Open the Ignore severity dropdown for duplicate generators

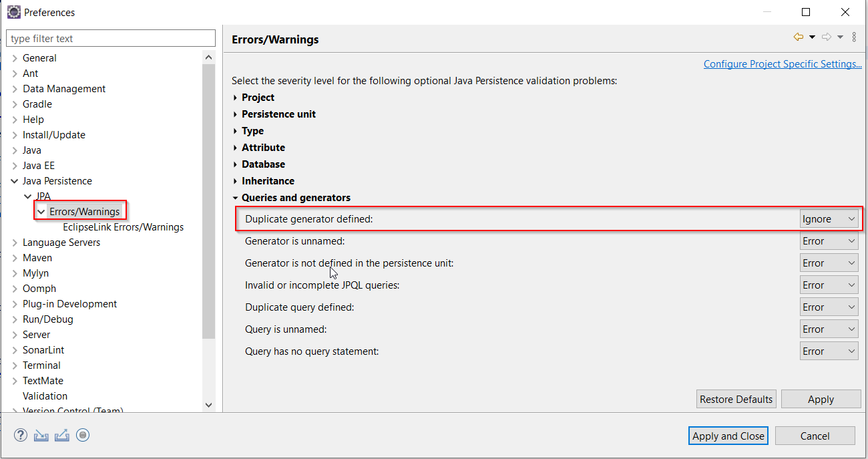pyautogui.click(x=829, y=218)
